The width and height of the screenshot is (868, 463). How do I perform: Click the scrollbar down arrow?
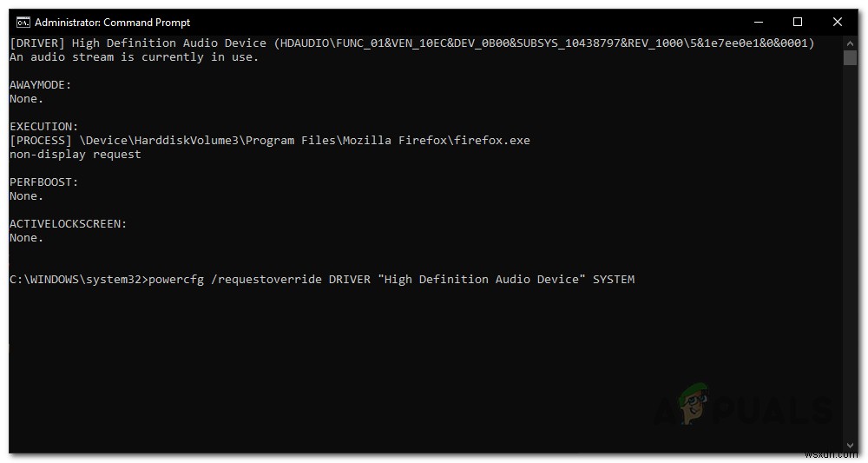(x=850, y=446)
